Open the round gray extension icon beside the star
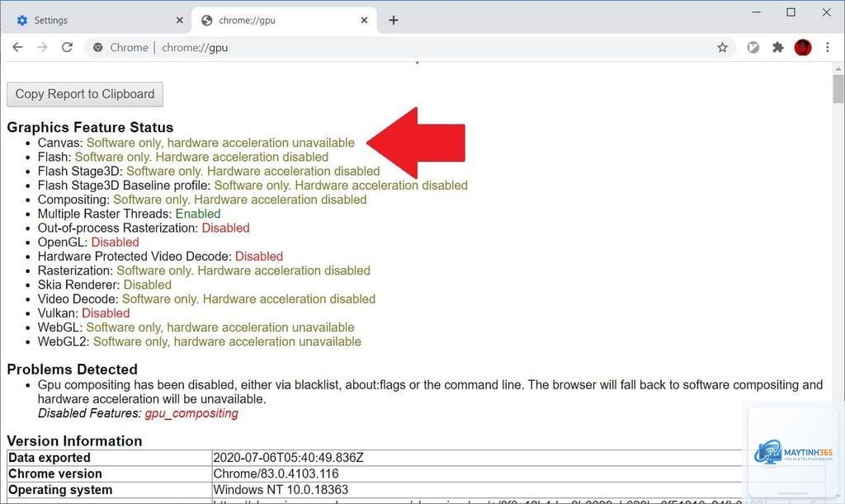The image size is (845, 504). (753, 47)
